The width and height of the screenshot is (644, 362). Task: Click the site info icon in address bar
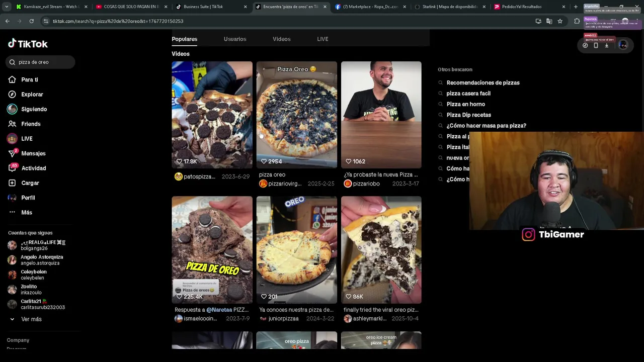46,21
